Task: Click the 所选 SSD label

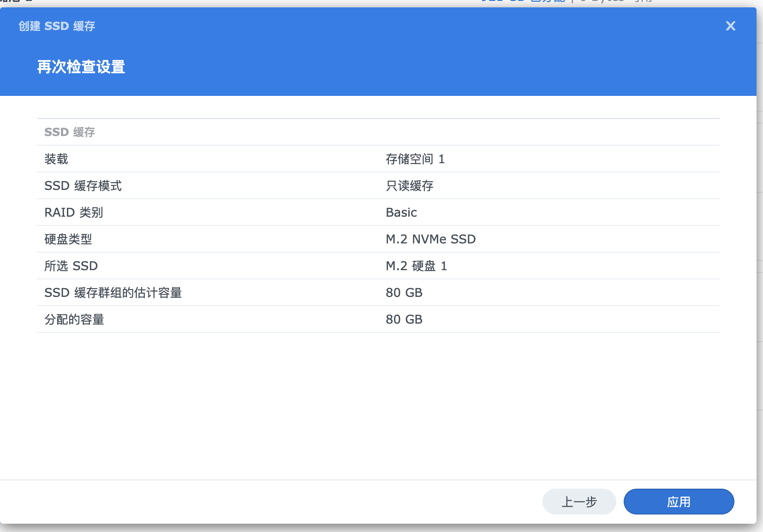Action: (x=71, y=266)
